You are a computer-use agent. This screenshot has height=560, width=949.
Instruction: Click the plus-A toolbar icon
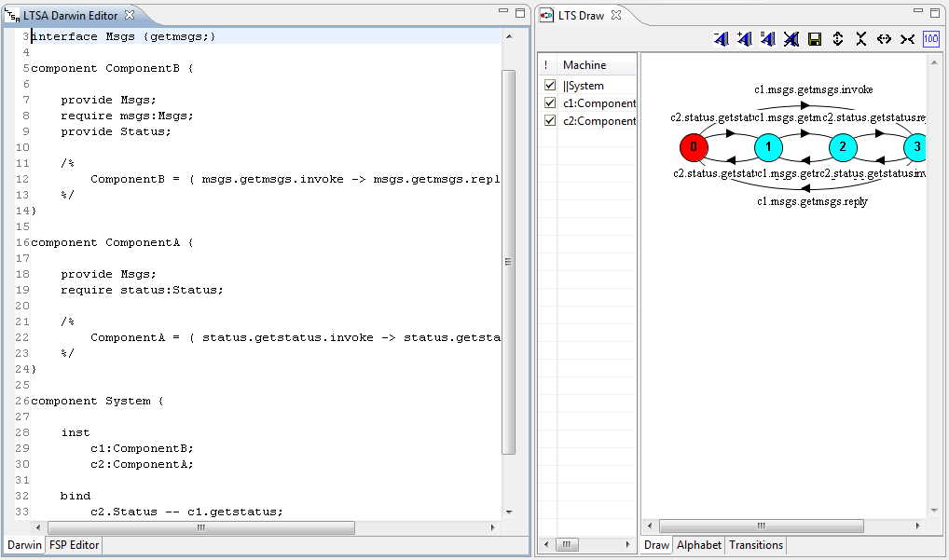click(x=744, y=39)
